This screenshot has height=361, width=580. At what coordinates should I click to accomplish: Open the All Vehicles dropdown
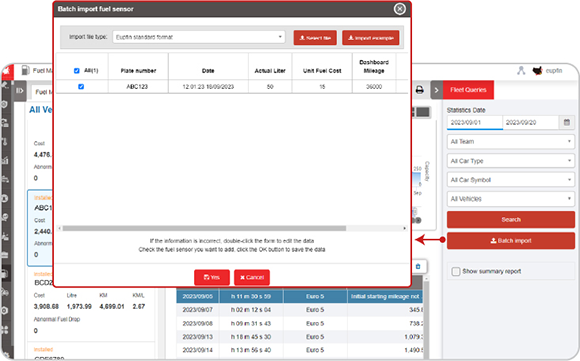(511, 199)
